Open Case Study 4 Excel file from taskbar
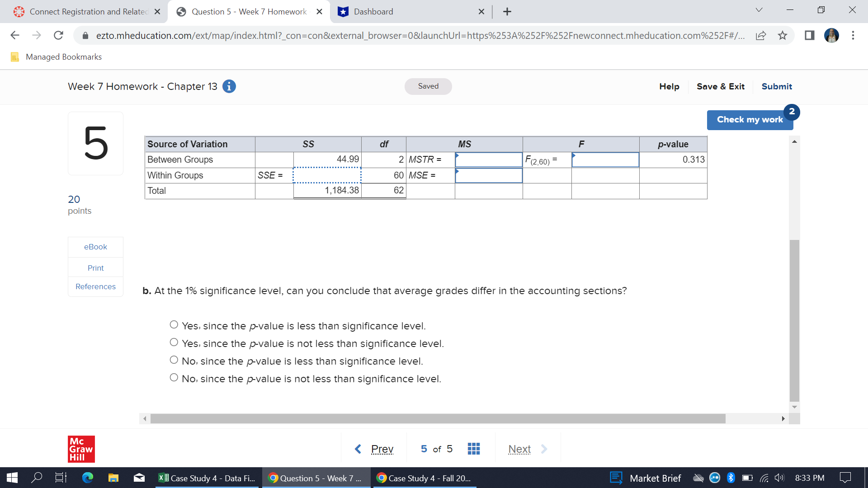The image size is (868, 488). coord(207,478)
